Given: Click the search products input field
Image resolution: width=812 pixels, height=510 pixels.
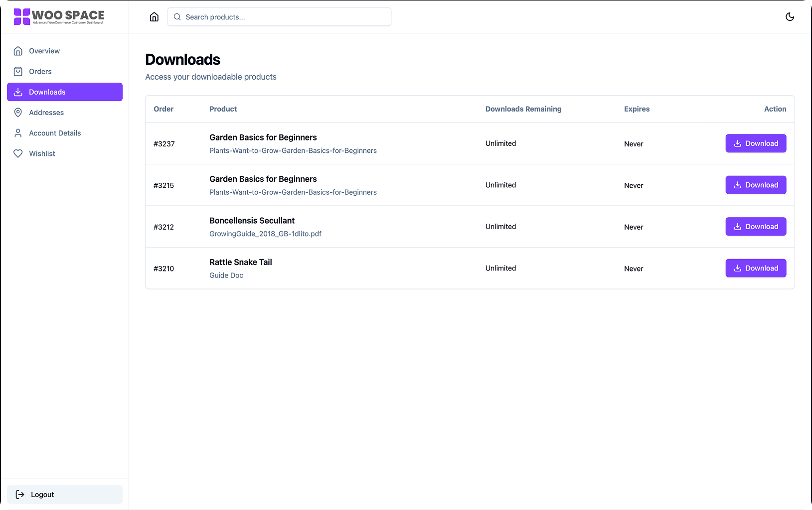Looking at the screenshot, I should [x=279, y=16].
